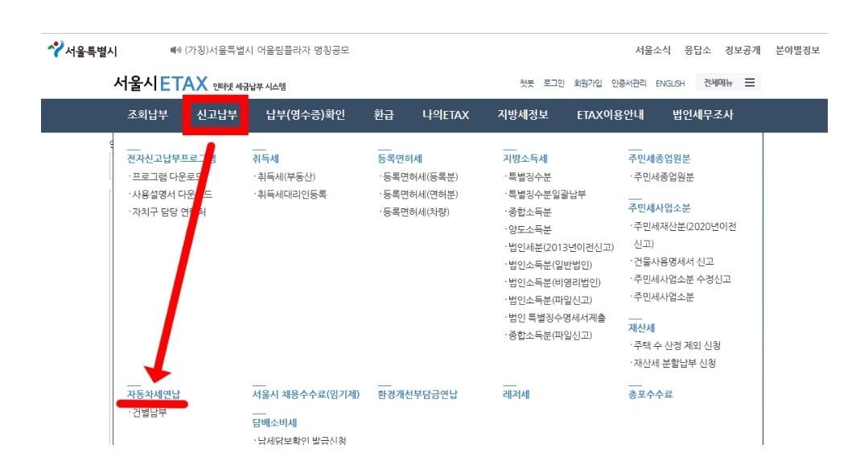
Task: Open the 총포수수료 heading
Action: click(651, 394)
